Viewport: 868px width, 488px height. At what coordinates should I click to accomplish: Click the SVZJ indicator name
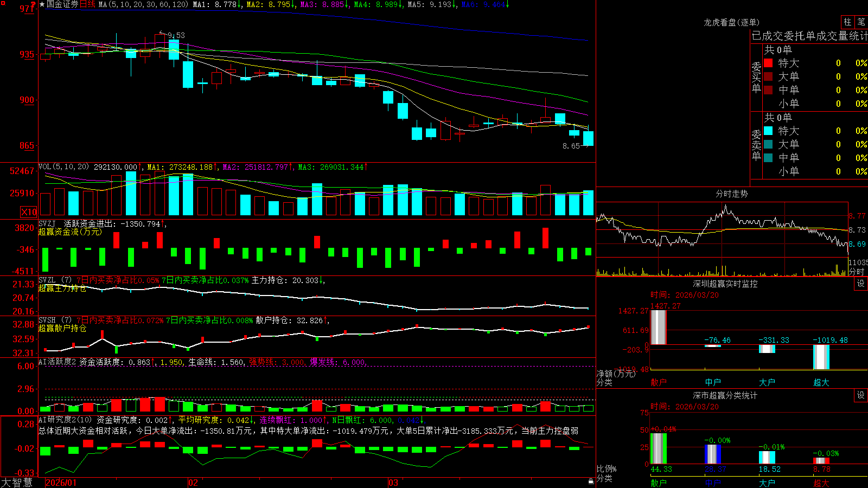tap(47, 223)
